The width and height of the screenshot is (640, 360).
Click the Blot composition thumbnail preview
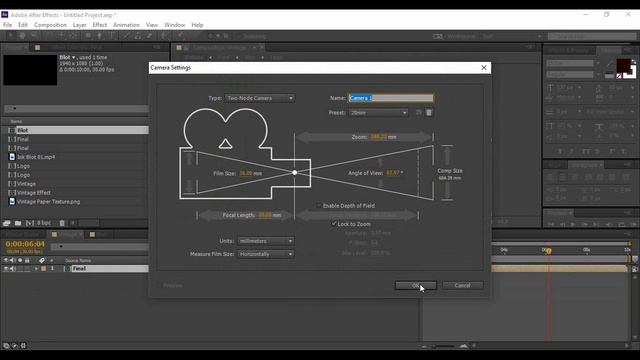point(30,70)
